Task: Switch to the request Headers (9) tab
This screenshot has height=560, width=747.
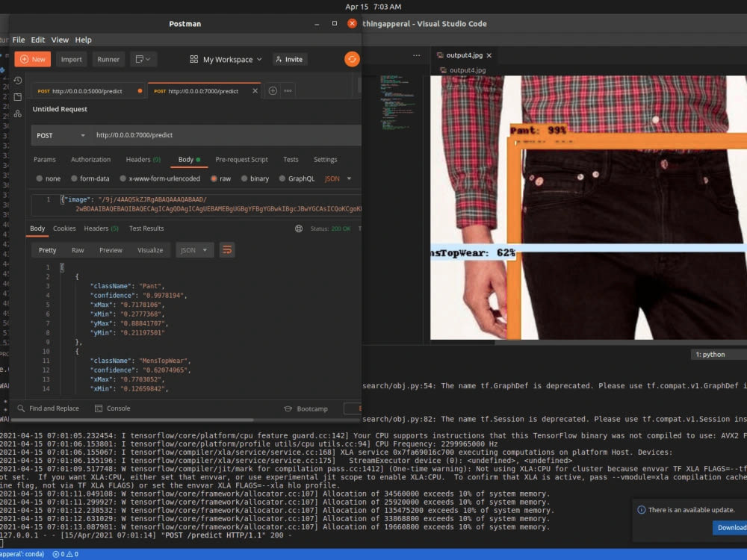Action: [143, 160]
